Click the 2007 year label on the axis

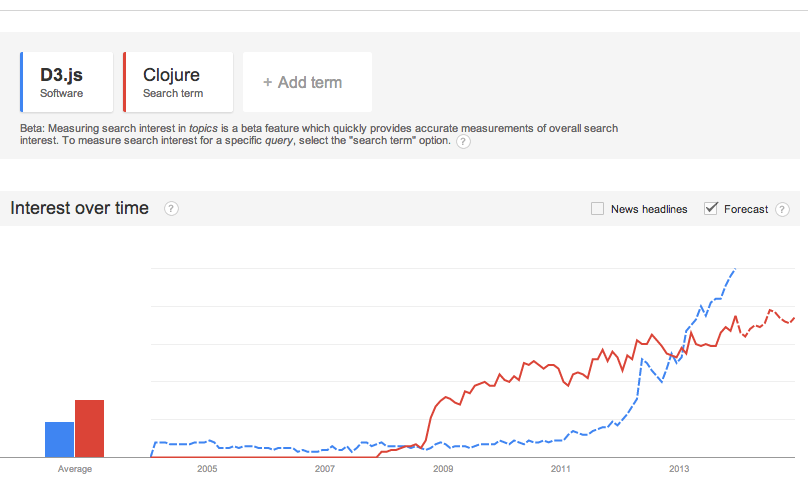pyautogui.click(x=325, y=468)
